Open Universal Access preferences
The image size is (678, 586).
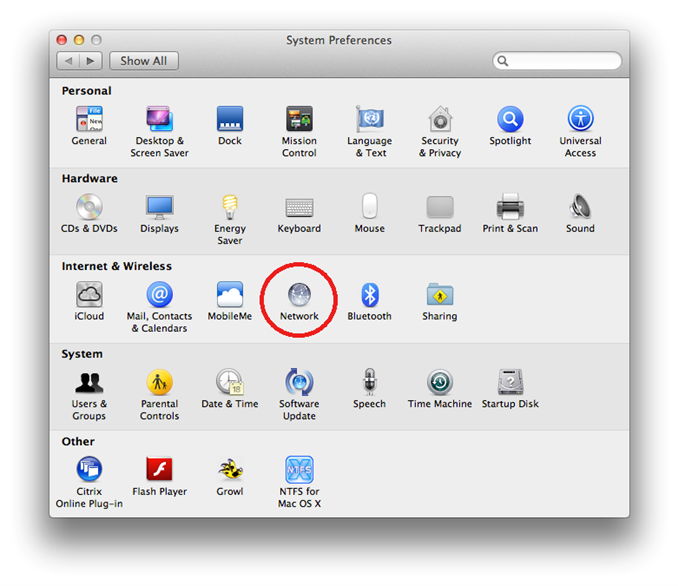[x=580, y=120]
